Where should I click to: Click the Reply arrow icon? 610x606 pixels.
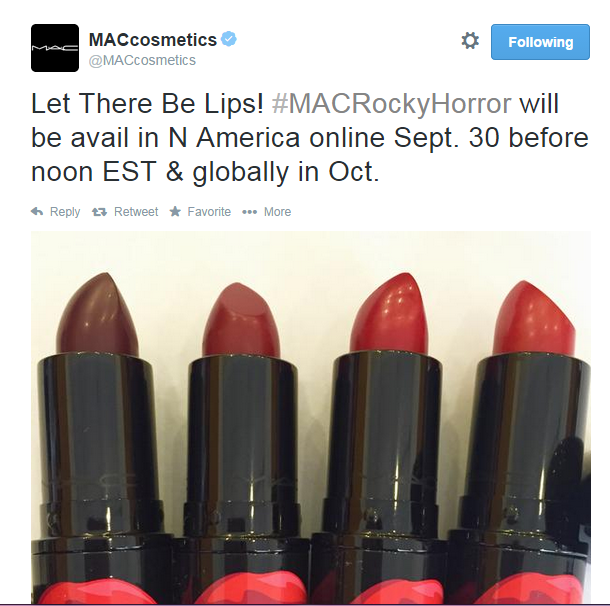[37, 212]
